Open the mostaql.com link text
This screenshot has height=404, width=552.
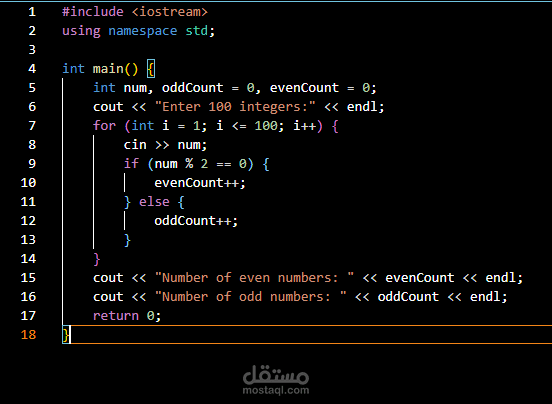pyautogui.click(x=276, y=390)
